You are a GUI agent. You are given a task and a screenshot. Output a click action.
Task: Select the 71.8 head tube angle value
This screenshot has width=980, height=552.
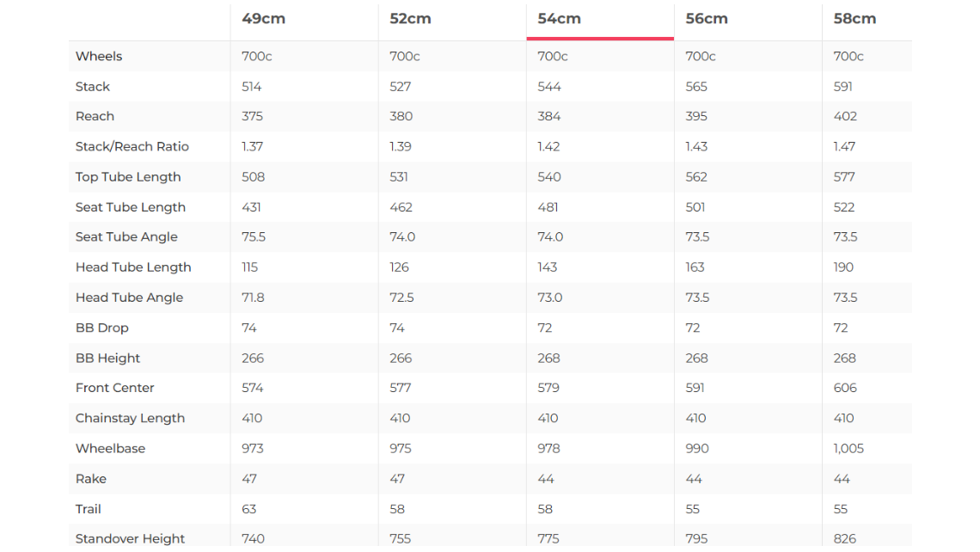(253, 297)
